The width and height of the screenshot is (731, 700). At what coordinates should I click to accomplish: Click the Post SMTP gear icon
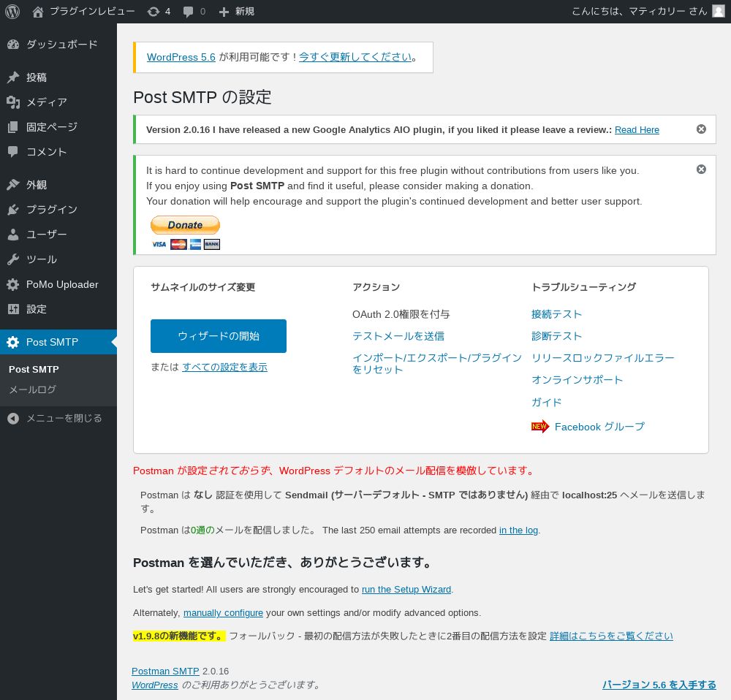coord(13,342)
